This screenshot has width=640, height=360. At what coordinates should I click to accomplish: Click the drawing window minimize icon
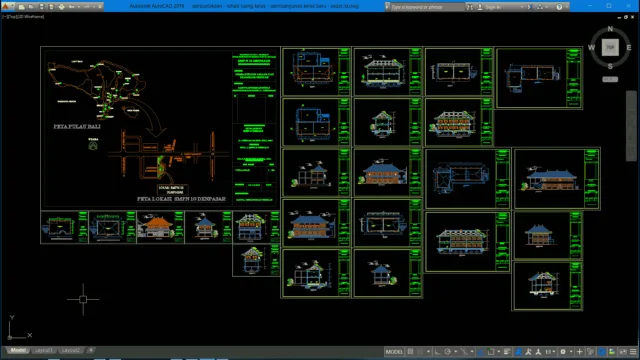[x=619, y=17]
